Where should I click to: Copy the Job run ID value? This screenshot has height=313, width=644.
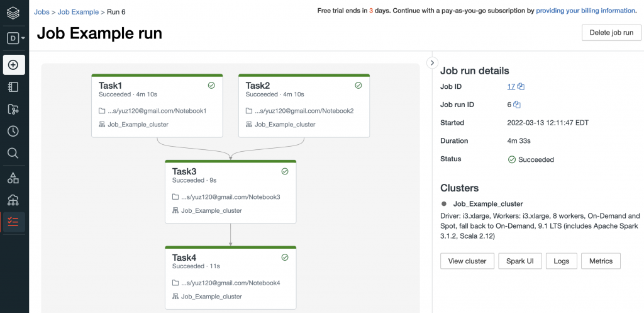pyautogui.click(x=517, y=105)
